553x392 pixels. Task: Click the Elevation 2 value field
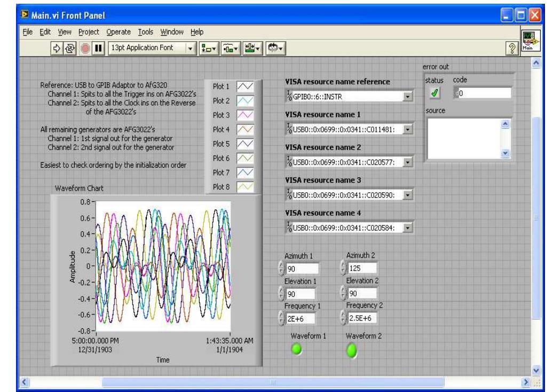point(362,293)
